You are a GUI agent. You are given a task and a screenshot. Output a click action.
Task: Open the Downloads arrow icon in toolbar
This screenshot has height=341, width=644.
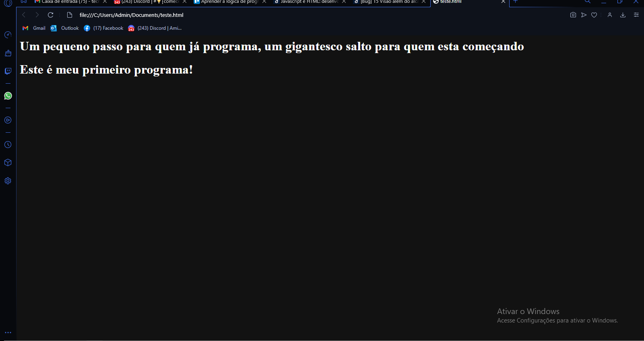coord(623,15)
